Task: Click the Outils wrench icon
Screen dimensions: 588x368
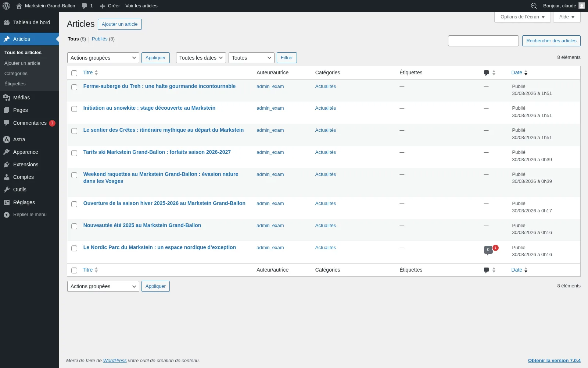Action: [7, 190]
